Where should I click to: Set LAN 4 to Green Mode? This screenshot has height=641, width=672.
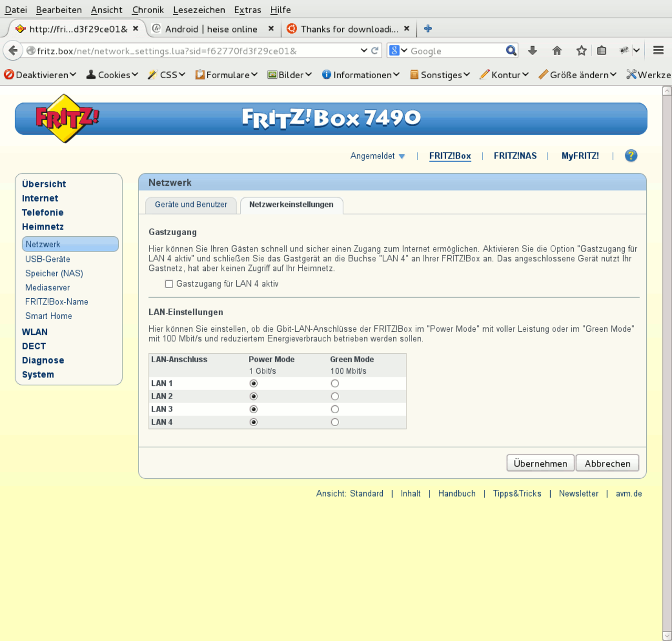pyautogui.click(x=335, y=422)
